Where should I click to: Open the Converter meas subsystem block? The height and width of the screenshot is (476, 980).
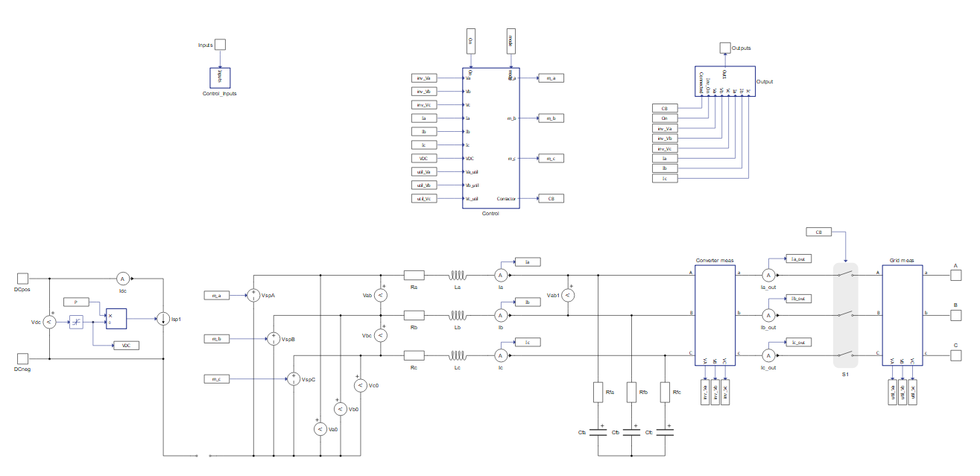tap(715, 314)
